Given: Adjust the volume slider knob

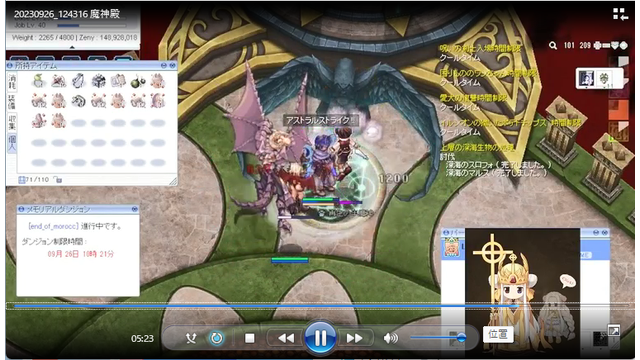Looking at the screenshot, I should tap(461, 338).
